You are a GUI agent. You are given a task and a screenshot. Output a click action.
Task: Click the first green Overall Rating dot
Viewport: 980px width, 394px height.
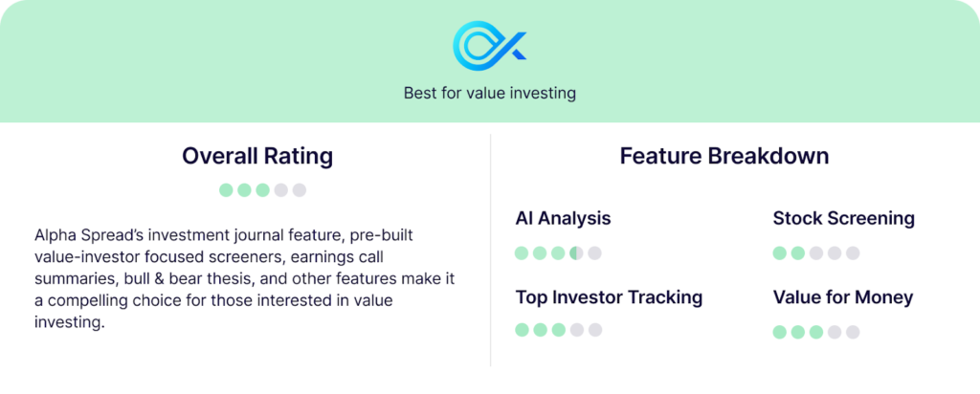[226, 189]
